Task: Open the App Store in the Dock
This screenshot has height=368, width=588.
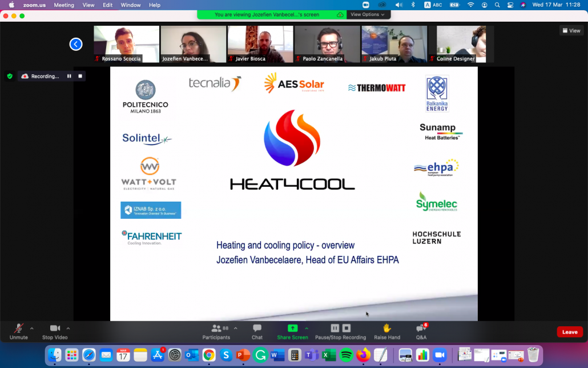Action: [158, 355]
